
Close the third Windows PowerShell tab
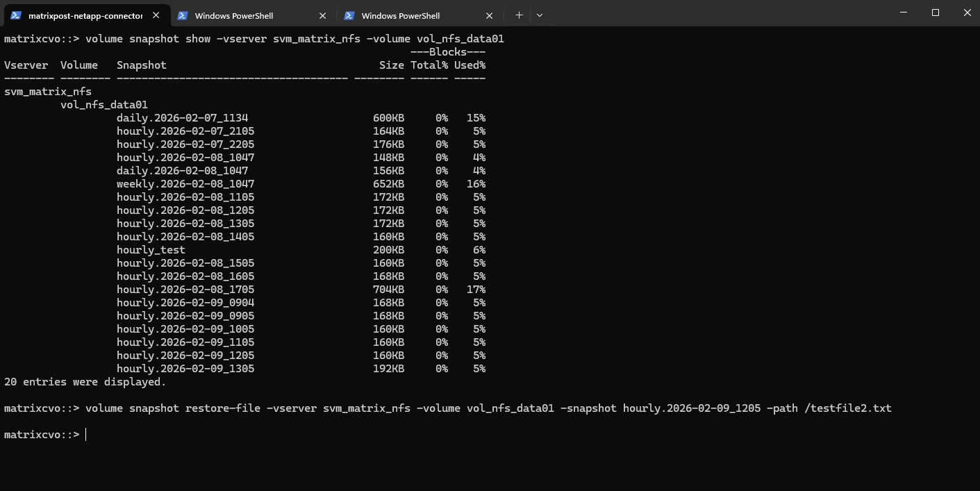click(x=489, y=15)
